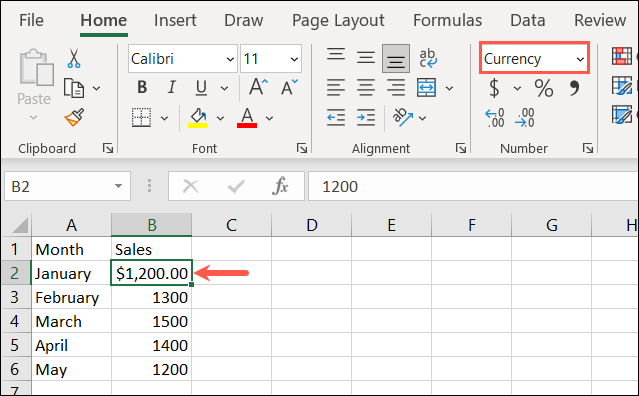Image resolution: width=639 pixels, height=396 pixels.
Task: Align text left
Action: coord(336,88)
